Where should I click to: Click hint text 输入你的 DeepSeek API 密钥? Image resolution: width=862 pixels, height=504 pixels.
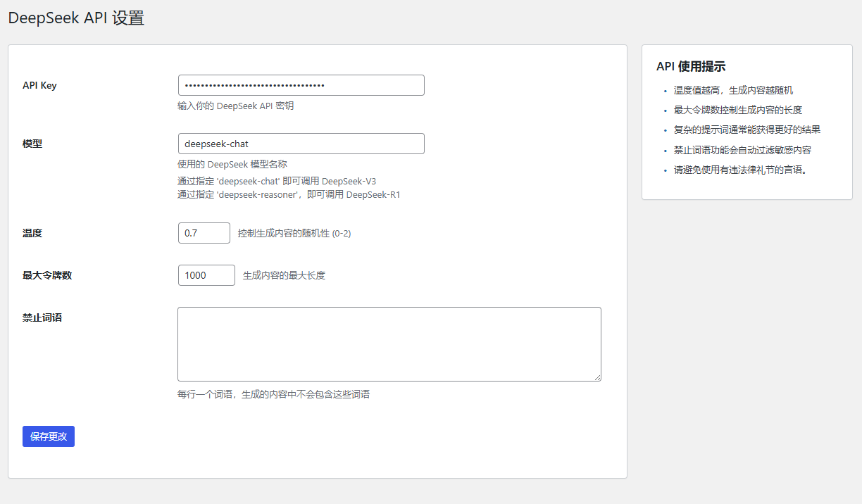coord(236,106)
